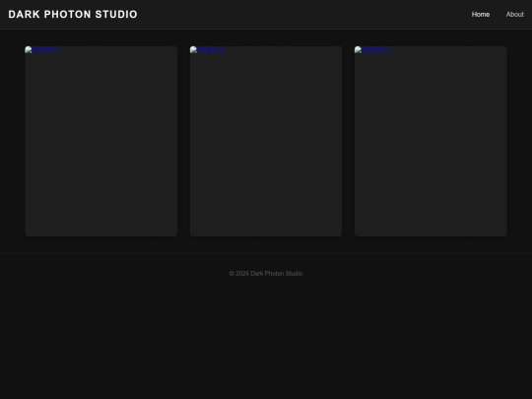The height and width of the screenshot is (399, 532).
Task: Open the Artwork 2 gallery card
Action: (266, 141)
